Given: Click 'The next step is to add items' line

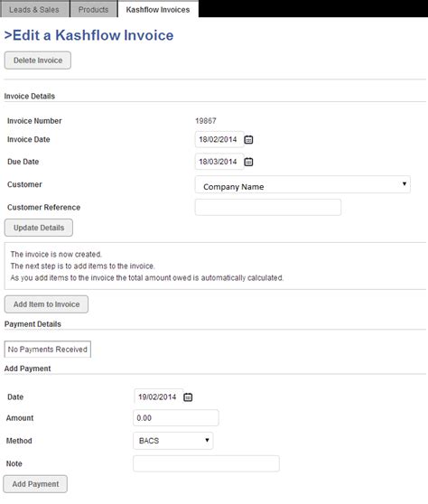Looking at the screenshot, I should pyautogui.click(x=82, y=266).
